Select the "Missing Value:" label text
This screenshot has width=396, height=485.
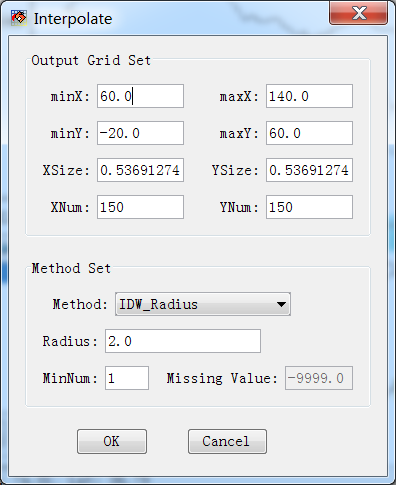click(222, 379)
